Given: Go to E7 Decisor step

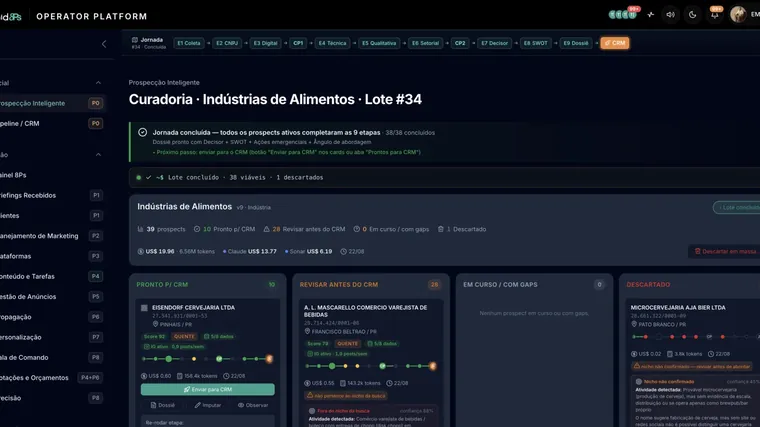Looking at the screenshot, I should [x=494, y=43].
